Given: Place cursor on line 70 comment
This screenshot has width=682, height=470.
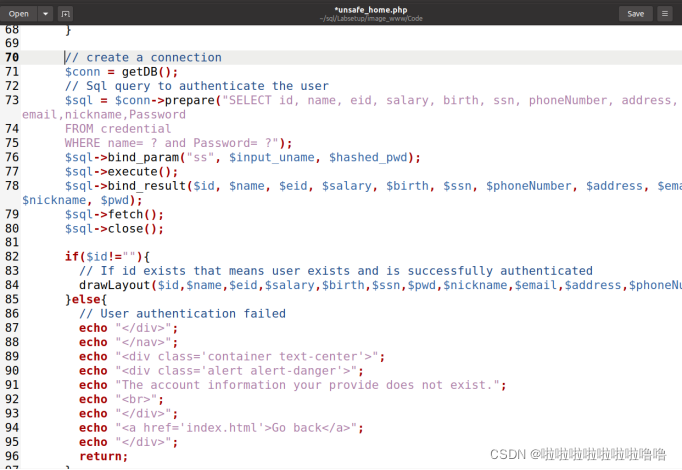Looking at the screenshot, I should tap(143, 58).
